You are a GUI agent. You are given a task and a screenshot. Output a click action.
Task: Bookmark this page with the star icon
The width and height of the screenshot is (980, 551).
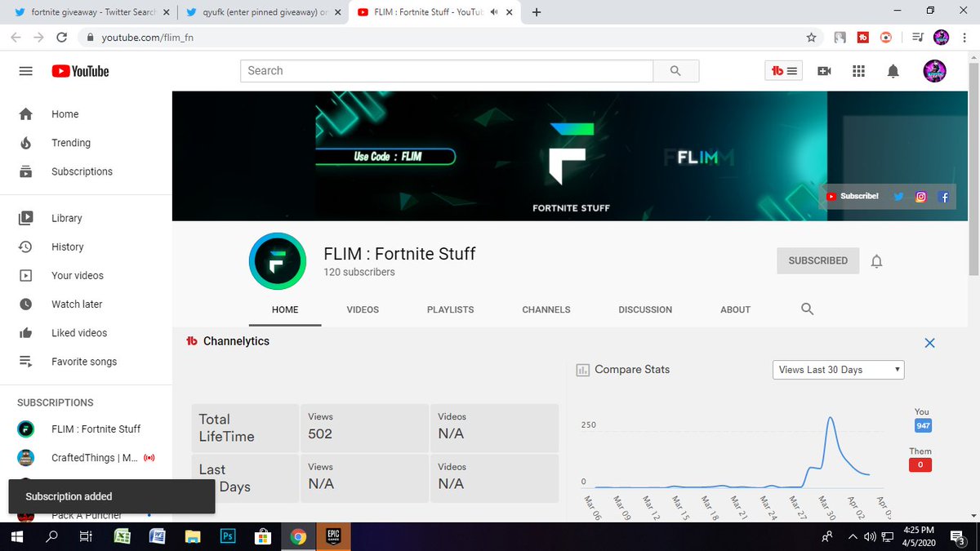pyautogui.click(x=811, y=37)
